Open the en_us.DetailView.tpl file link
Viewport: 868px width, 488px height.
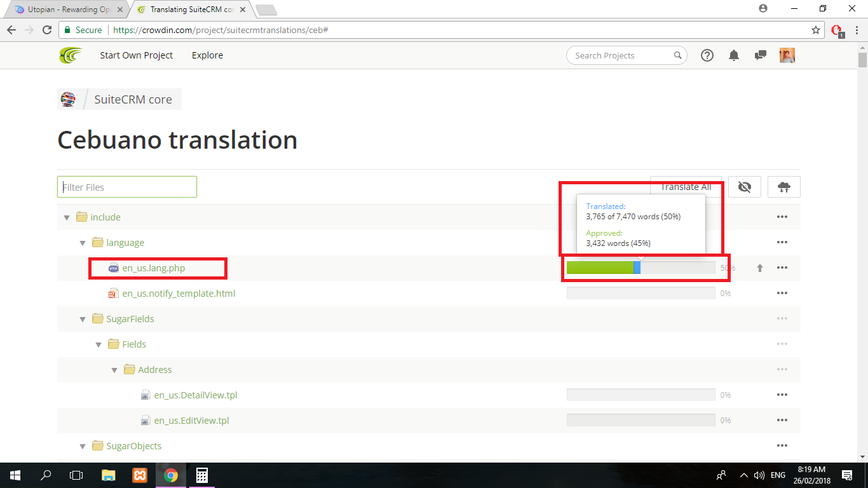click(196, 395)
